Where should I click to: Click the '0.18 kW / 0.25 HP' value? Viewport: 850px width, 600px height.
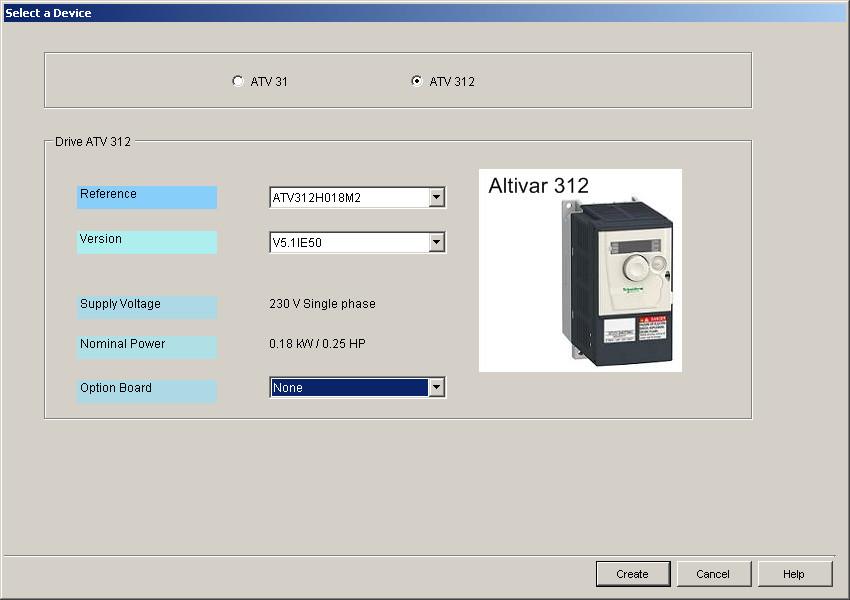pos(317,344)
